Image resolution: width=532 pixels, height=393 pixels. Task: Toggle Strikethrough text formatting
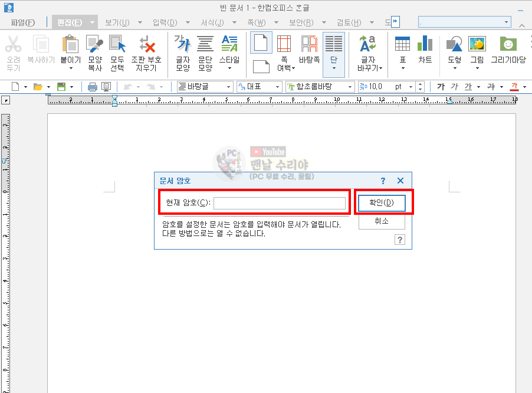491,87
